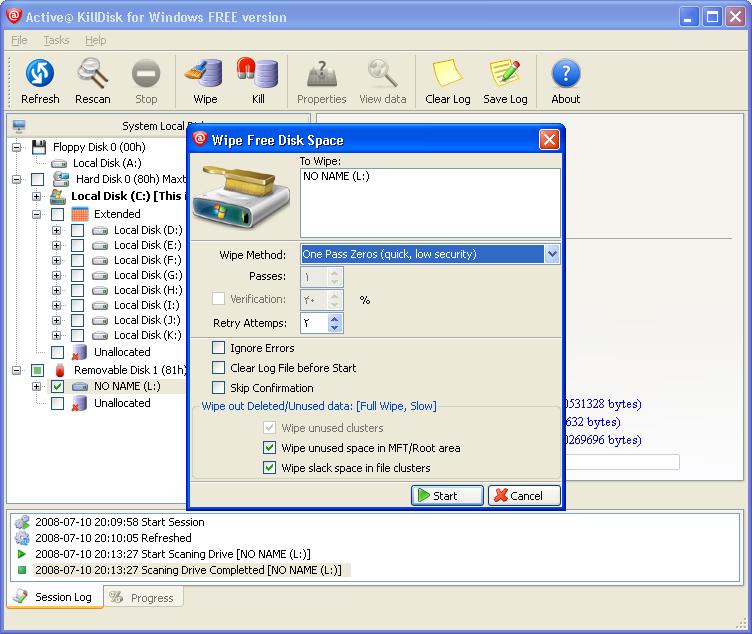Click the Clear Log sticky note icon
The width and height of the screenshot is (752, 634).
click(447, 73)
